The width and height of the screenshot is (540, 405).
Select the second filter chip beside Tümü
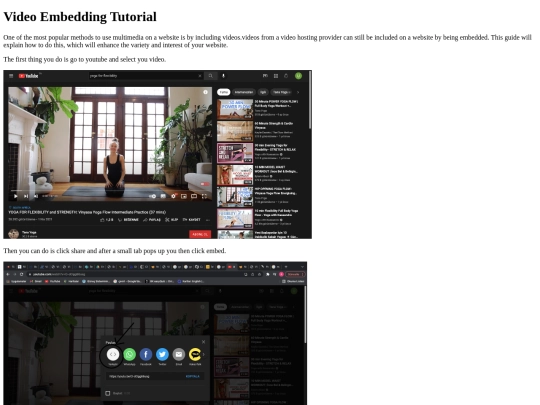pyautogui.click(x=243, y=92)
